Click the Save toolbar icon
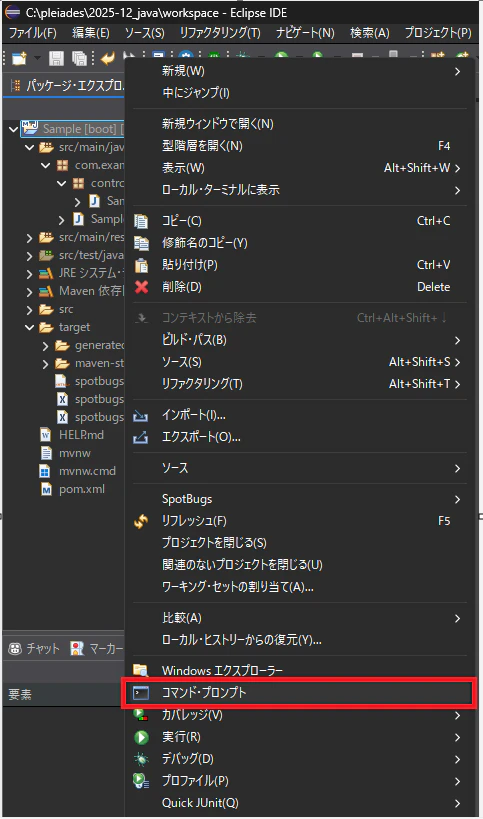 (56, 58)
